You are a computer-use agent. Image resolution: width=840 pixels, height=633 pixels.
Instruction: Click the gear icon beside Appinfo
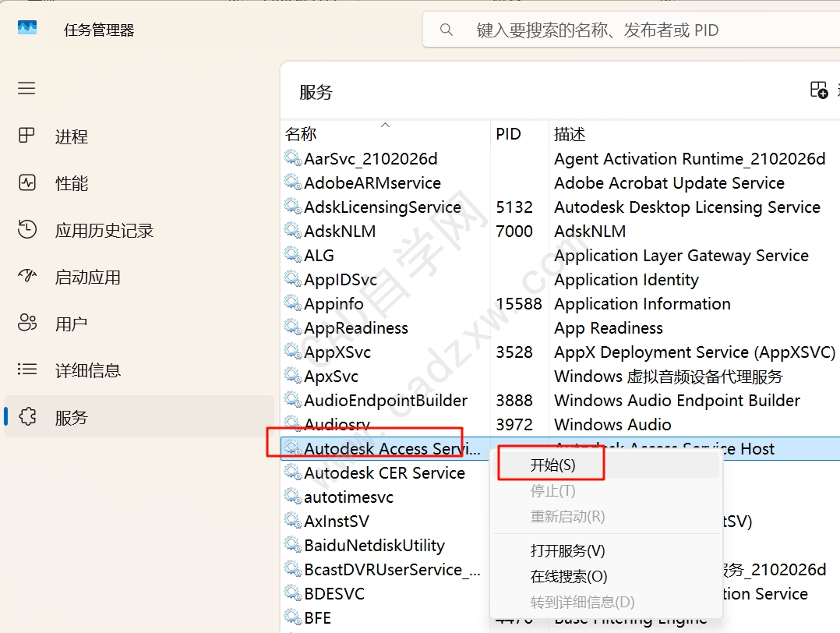[x=292, y=302]
